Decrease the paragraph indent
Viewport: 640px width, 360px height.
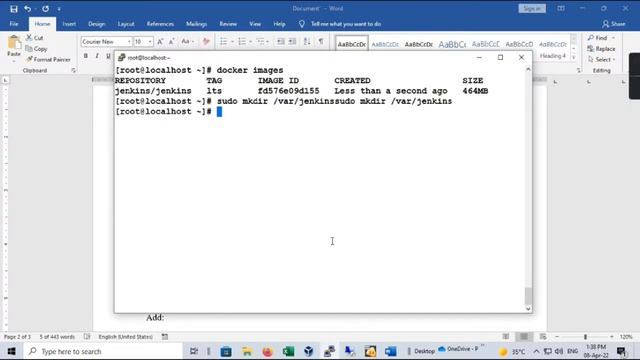(x=280, y=42)
